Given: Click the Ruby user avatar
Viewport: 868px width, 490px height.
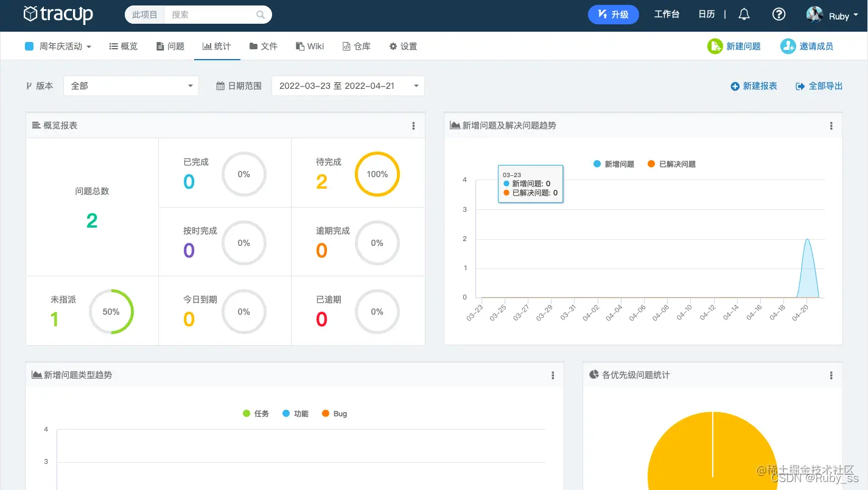Looking at the screenshot, I should (814, 15).
